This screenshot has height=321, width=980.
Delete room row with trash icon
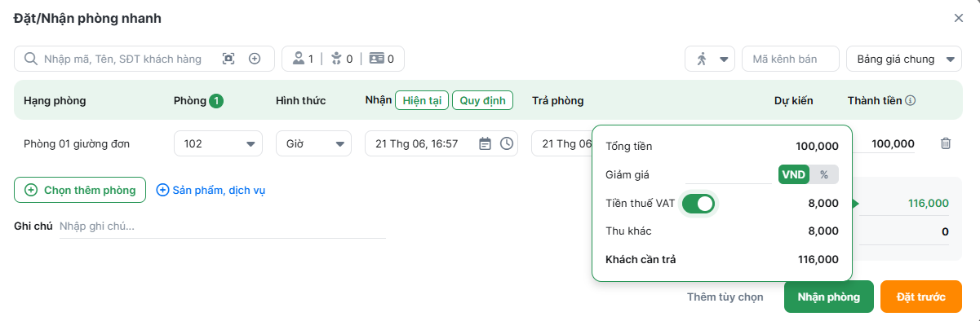(x=946, y=143)
